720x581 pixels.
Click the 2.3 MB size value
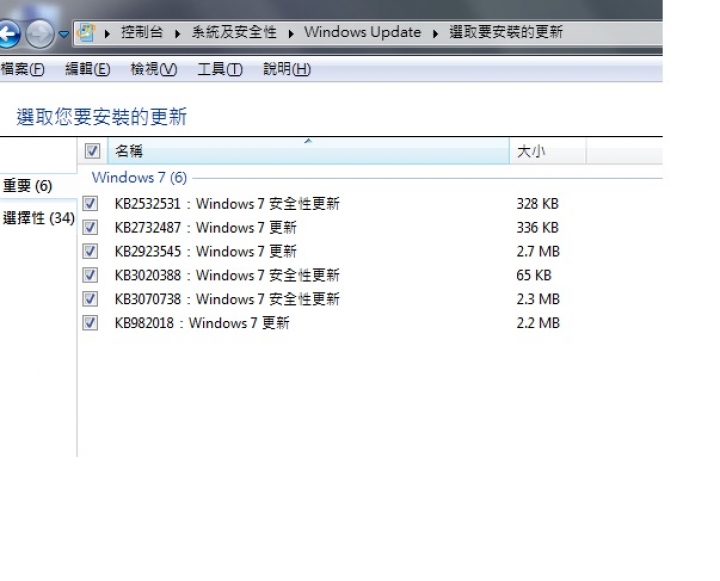tap(538, 299)
